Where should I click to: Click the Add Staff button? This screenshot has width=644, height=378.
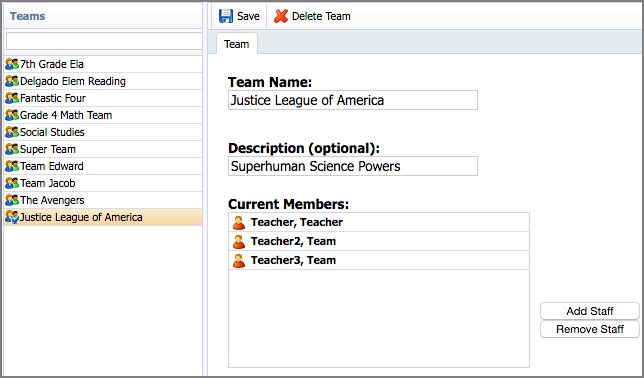pyautogui.click(x=590, y=311)
